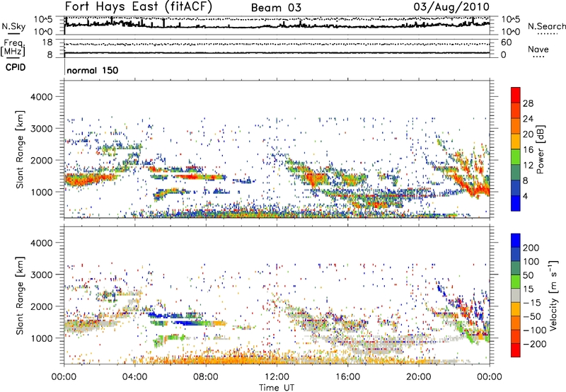Image resolution: width=566 pixels, height=392 pixels.
Task: Click '4000' on the power panel range axis
Action: 41,97
